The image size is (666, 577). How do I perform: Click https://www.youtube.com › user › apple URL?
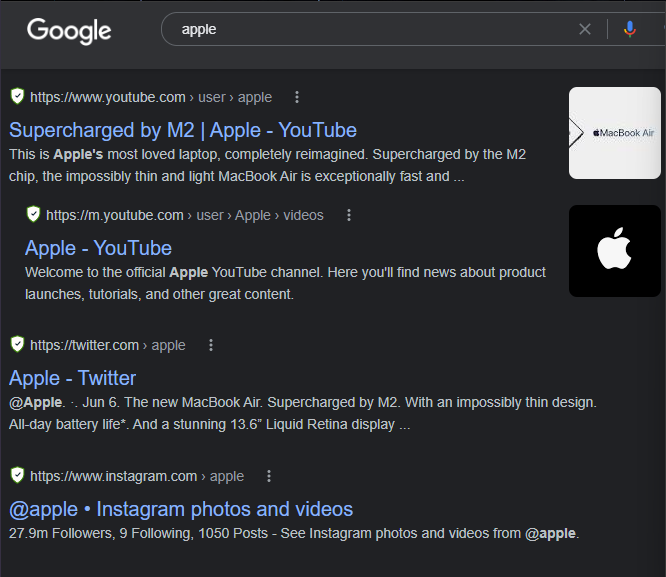coord(151,97)
